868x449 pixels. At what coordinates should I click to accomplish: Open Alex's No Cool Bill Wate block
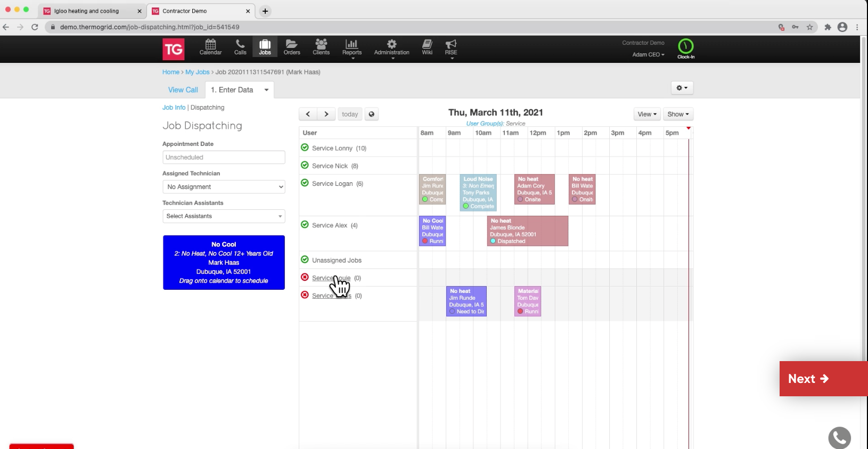pos(432,231)
